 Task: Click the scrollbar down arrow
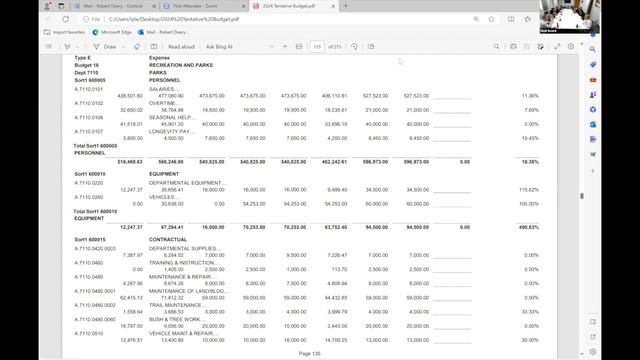[x=582, y=354]
